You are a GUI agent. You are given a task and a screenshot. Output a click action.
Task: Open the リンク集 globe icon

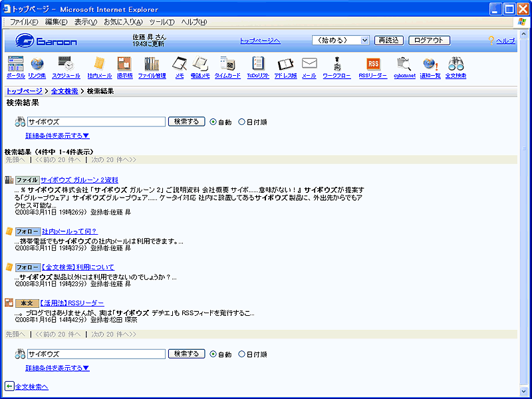point(37,63)
